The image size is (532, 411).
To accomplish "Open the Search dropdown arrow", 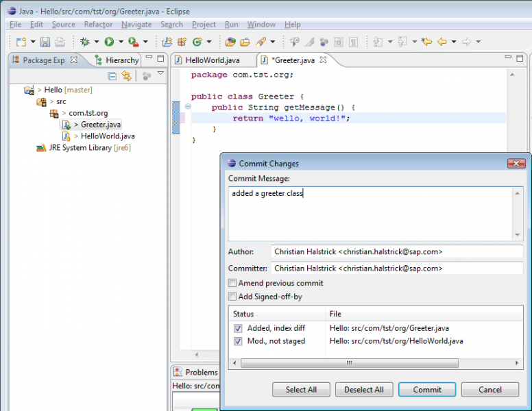I will (272, 42).
